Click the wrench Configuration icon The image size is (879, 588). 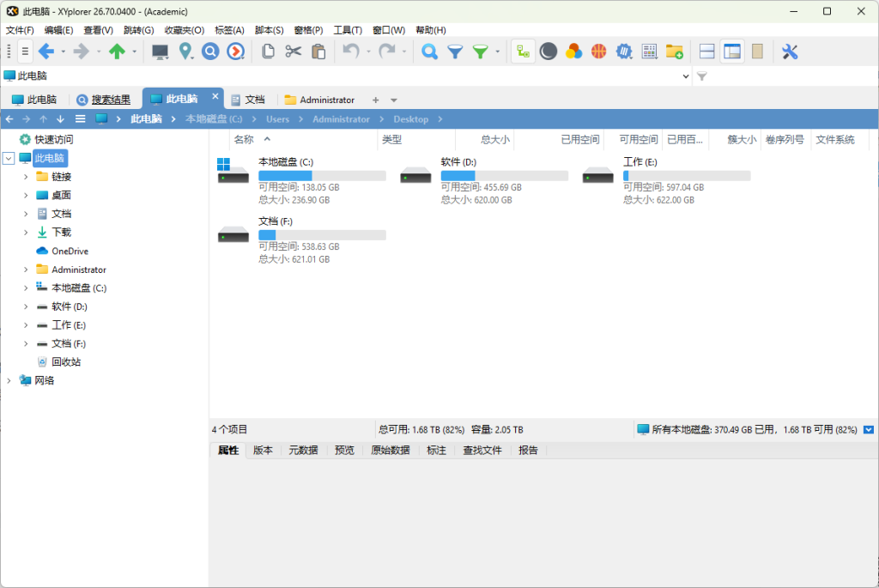(x=790, y=52)
